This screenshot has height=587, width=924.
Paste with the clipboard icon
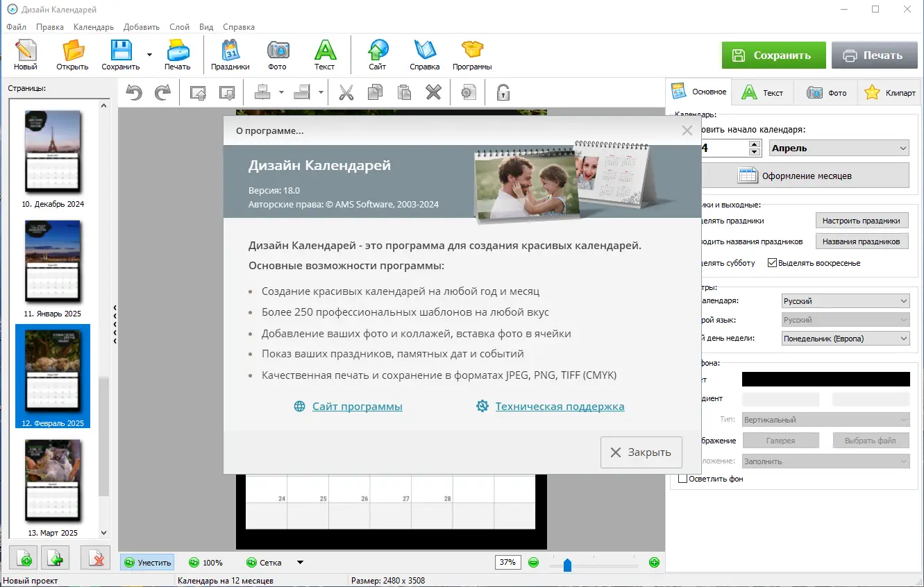pos(404,92)
